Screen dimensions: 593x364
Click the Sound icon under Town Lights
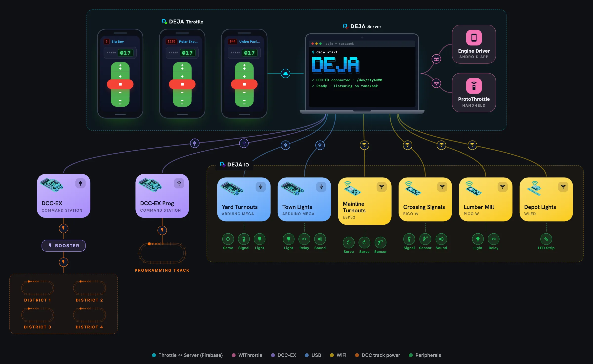tap(320, 239)
